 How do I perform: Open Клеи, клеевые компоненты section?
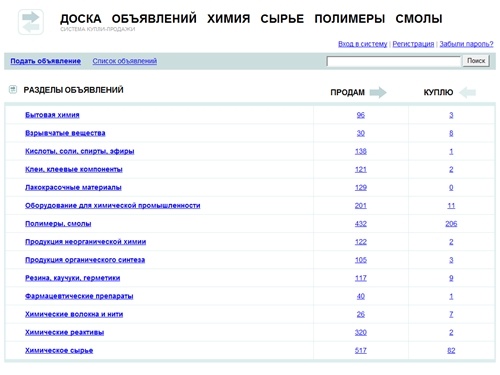pyautogui.click(x=74, y=169)
